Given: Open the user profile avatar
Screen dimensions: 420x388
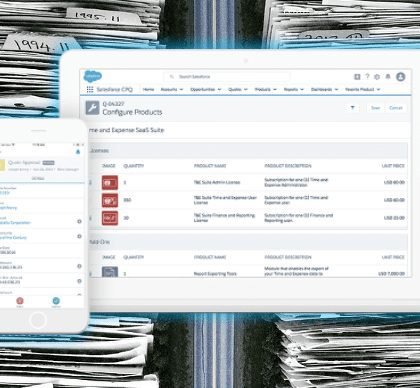Looking at the screenshot, I should (401, 77).
